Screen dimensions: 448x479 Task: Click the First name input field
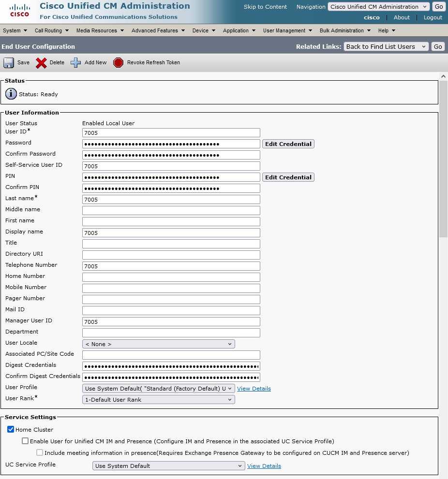tap(171, 221)
